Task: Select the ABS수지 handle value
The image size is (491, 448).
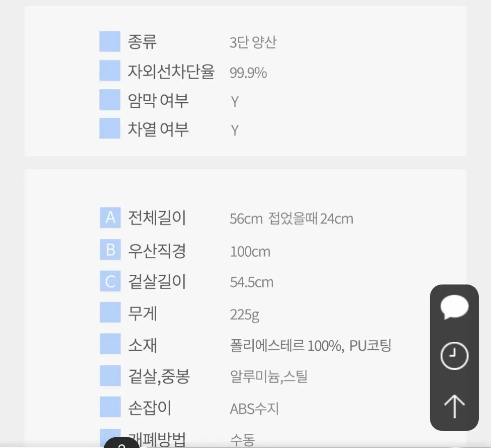Action: tap(254, 408)
